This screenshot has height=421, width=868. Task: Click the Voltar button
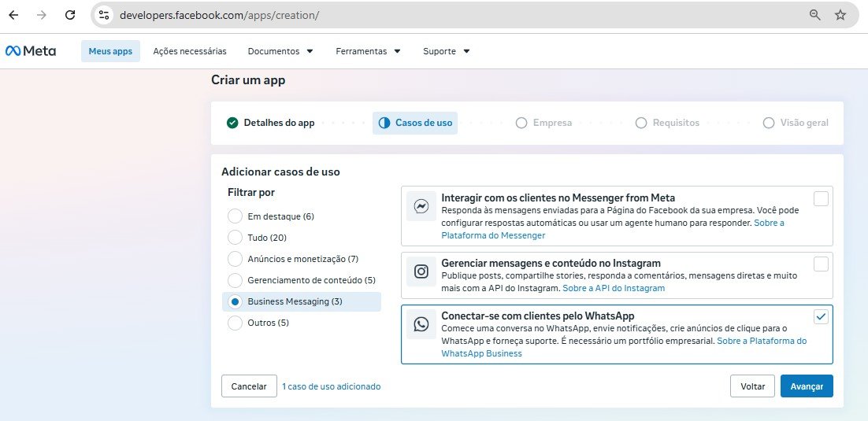pyautogui.click(x=752, y=386)
